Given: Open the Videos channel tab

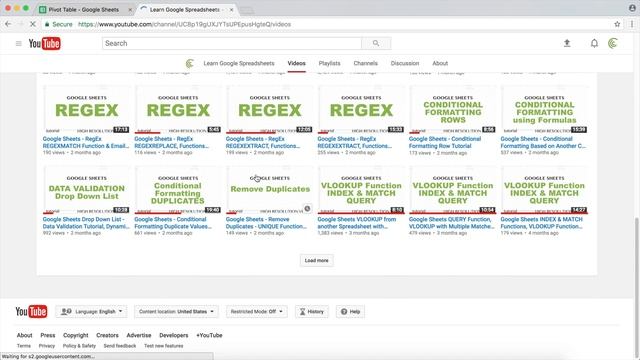Looking at the screenshot, I should (x=296, y=63).
